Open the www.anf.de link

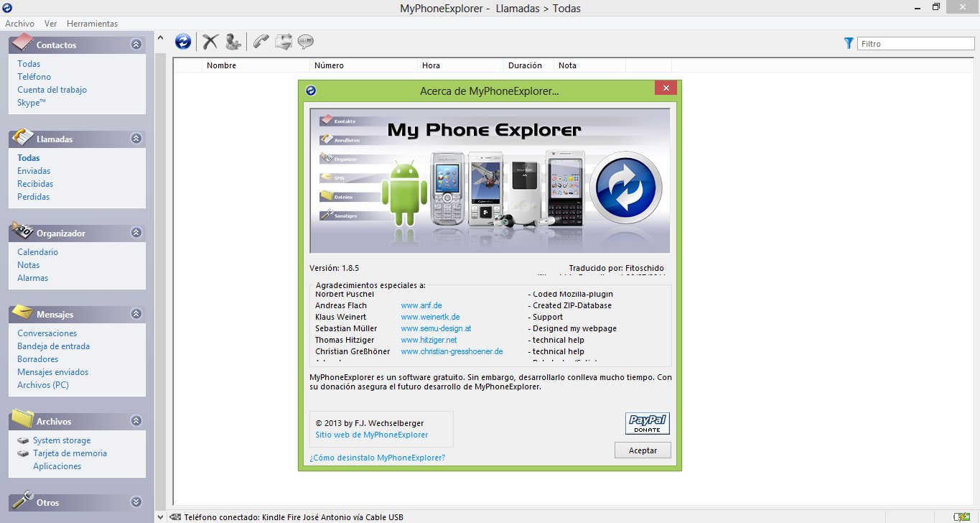pos(421,305)
